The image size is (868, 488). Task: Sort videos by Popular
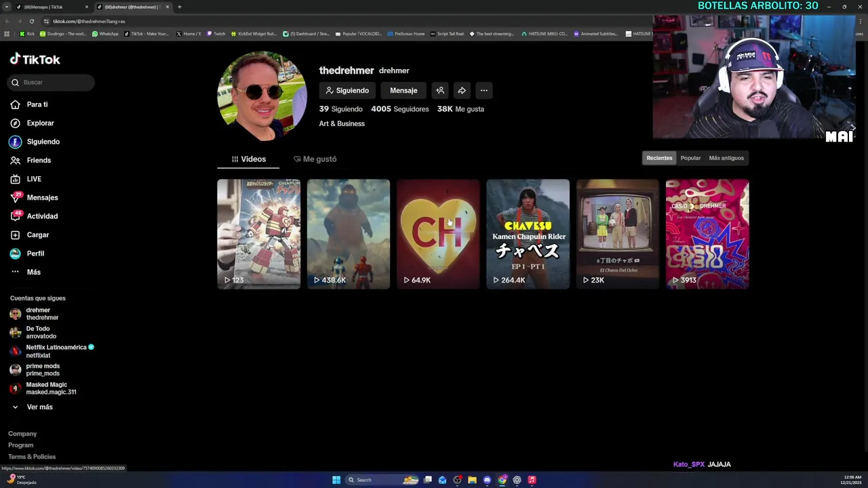690,158
